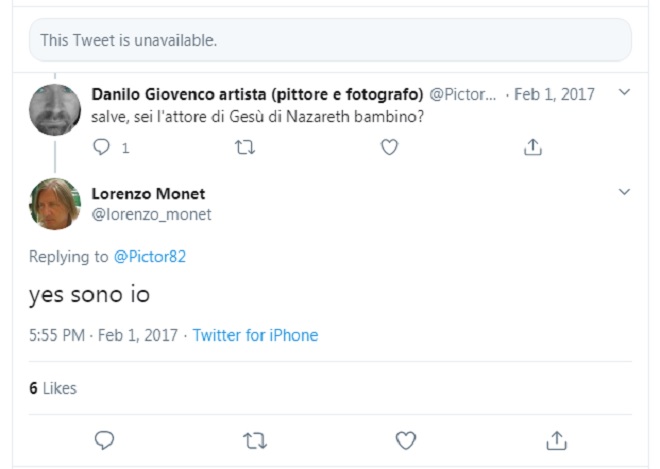Open Danilo Giovenco's profile avatar
Viewport: 660px width, 469px height.
[54, 110]
